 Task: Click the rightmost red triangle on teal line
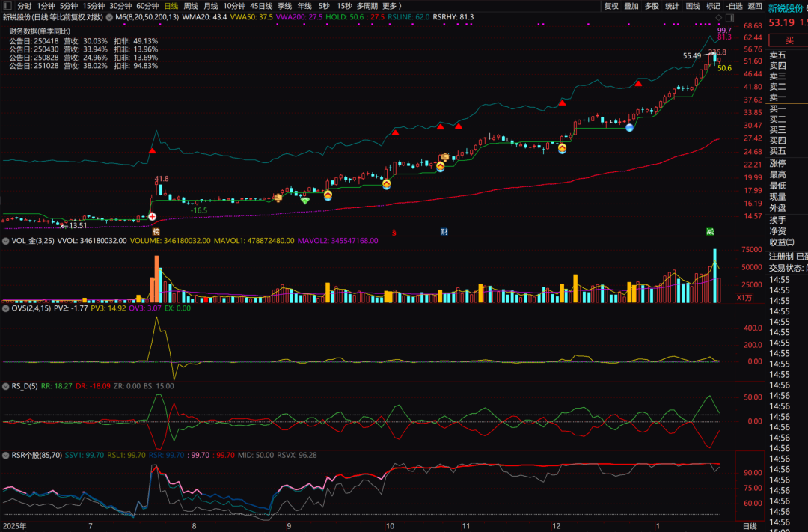638,83
